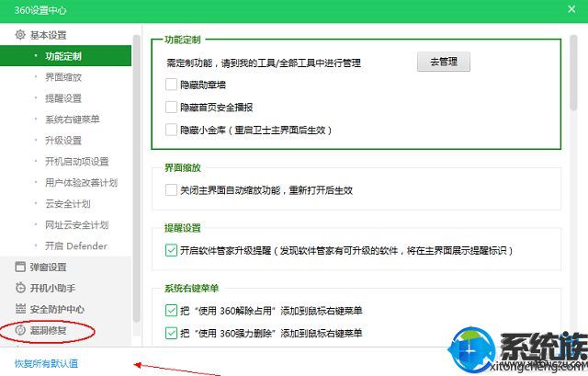Expand the 开机小助手 category
Screen dimensions: 588x376
(53, 288)
